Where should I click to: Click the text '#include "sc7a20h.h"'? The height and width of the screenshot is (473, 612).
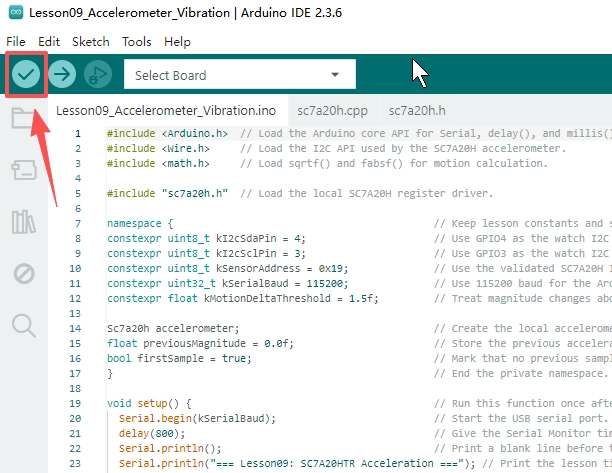point(167,194)
